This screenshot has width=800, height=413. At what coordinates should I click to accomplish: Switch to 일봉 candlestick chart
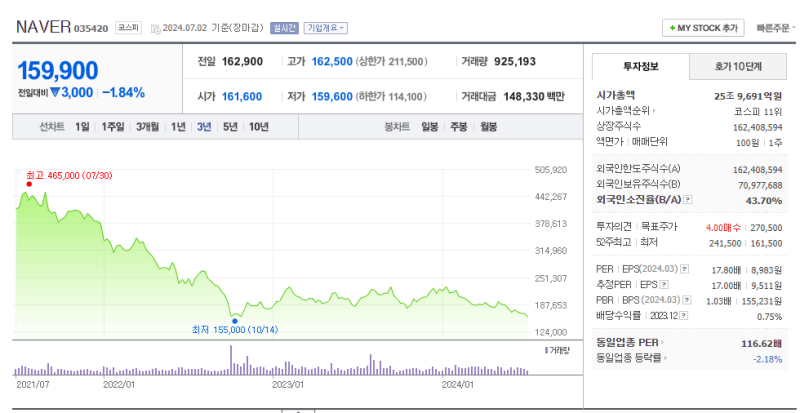click(x=430, y=127)
